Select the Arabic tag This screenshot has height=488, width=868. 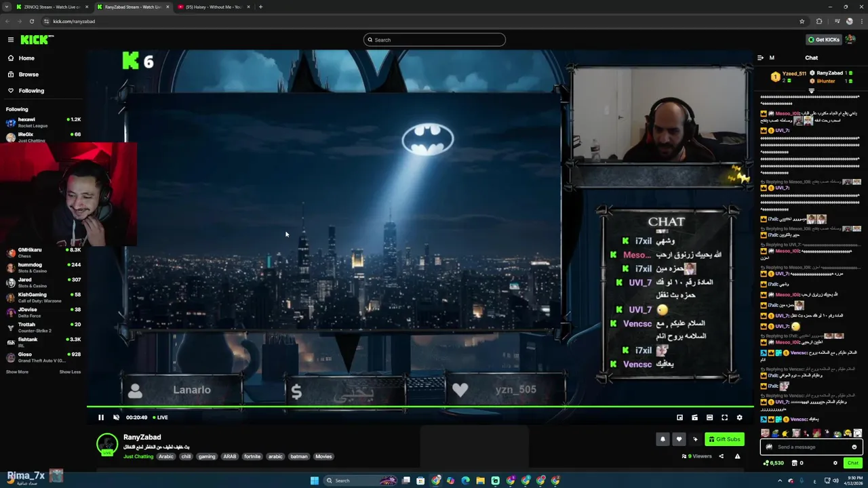tap(166, 457)
